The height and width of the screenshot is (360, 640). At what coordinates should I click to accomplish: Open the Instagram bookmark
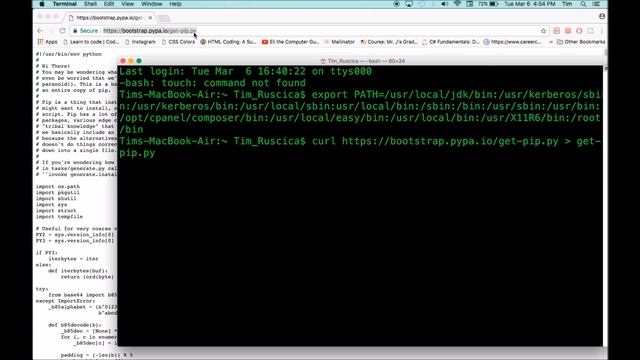(x=140, y=42)
